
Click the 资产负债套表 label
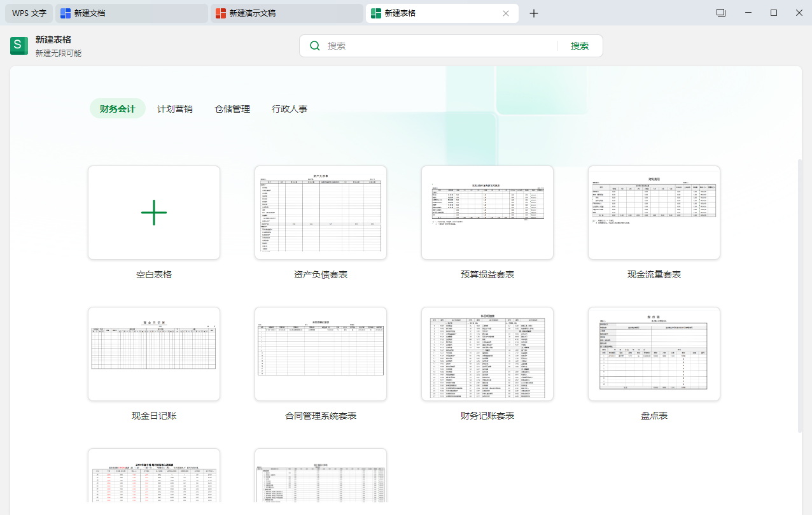tap(321, 274)
